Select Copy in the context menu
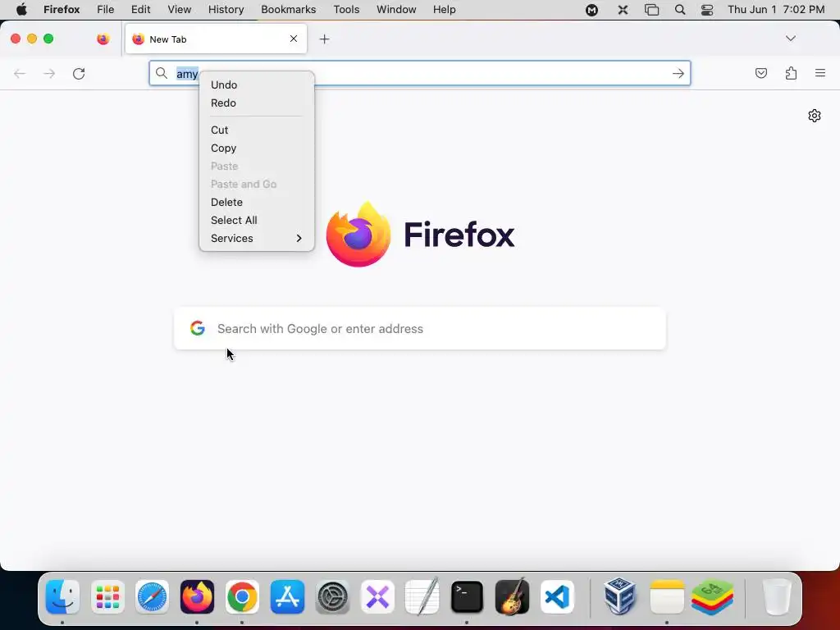Screen dimensions: 840x630 (x=223, y=148)
